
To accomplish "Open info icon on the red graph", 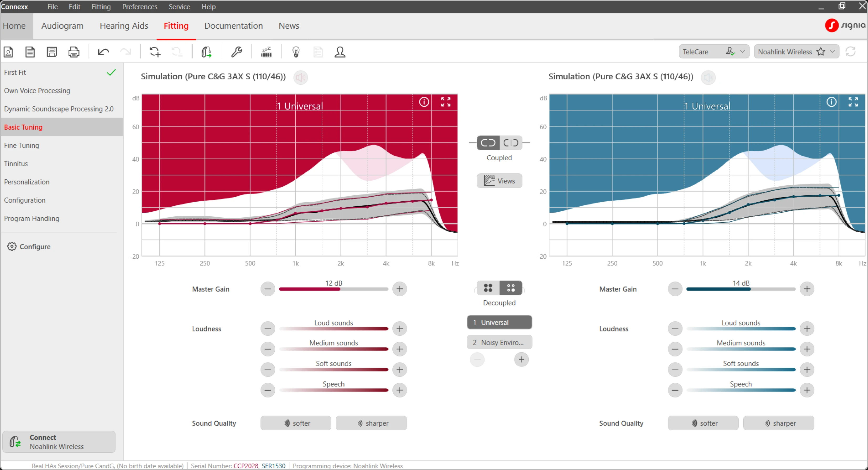I will point(424,102).
